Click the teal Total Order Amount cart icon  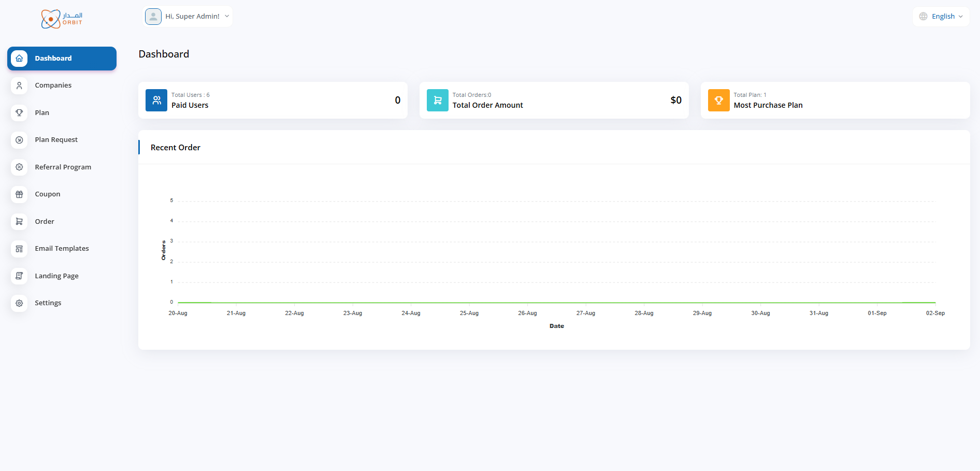(438, 101)
